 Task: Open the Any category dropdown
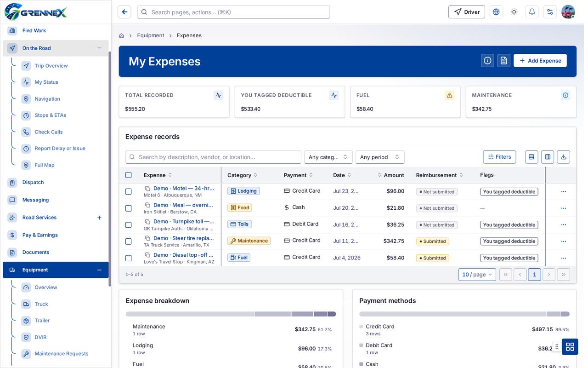[x=328, y=157]
